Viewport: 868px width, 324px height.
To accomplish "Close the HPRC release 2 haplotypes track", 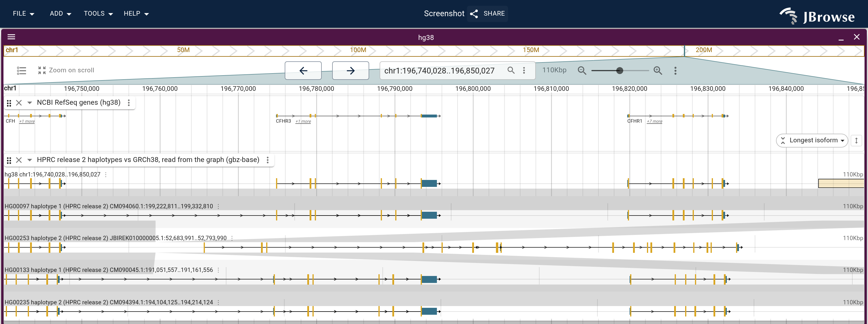I will point(19,160).
